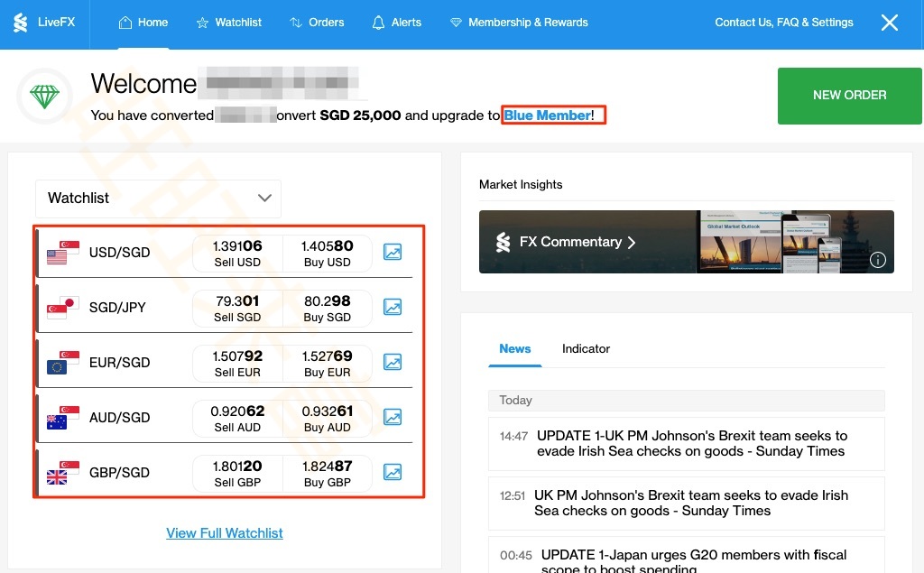Select Sell USD at 1.39106
Screen dimensions: 924x573
[x=237, y=253]
